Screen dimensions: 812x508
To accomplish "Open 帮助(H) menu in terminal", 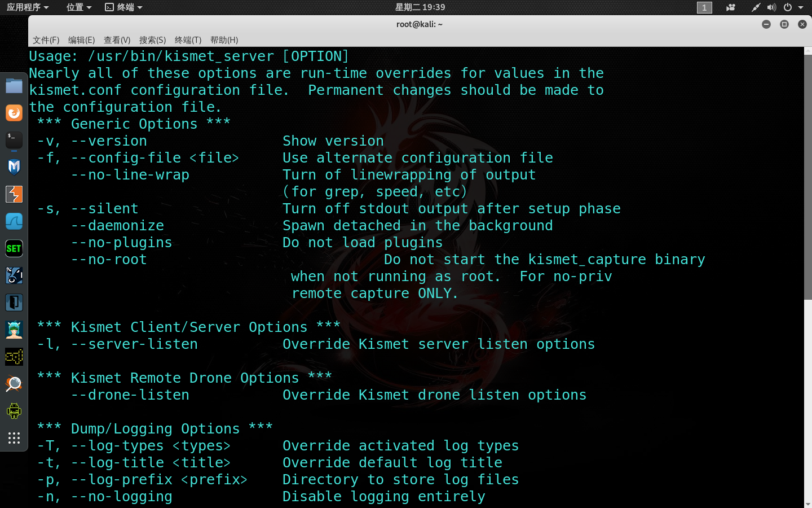I will 224,40.
